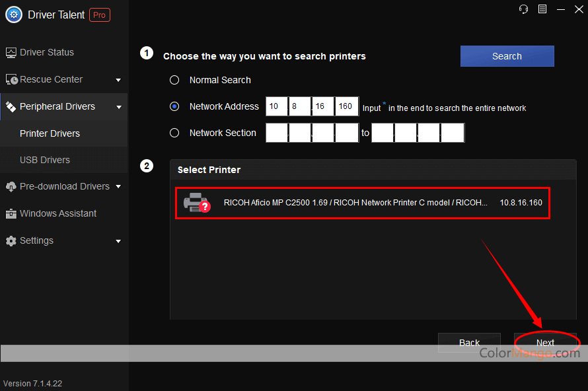Choose the Network Section radio option

click(x=174, y=133)
